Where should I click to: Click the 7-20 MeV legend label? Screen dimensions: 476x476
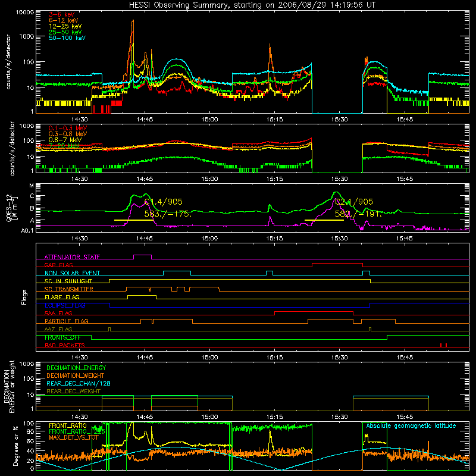[64, 146]
